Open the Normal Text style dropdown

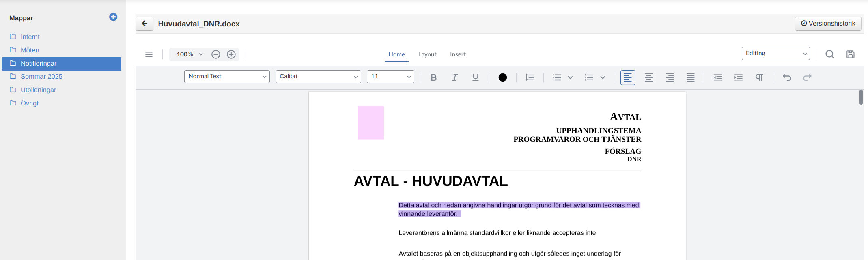(227, 77)
